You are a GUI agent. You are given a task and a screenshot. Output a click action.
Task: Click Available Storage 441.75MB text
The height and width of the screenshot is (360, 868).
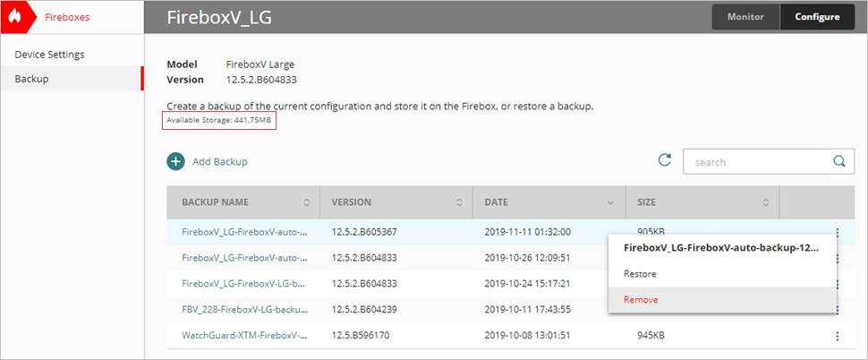coord(219,120)
